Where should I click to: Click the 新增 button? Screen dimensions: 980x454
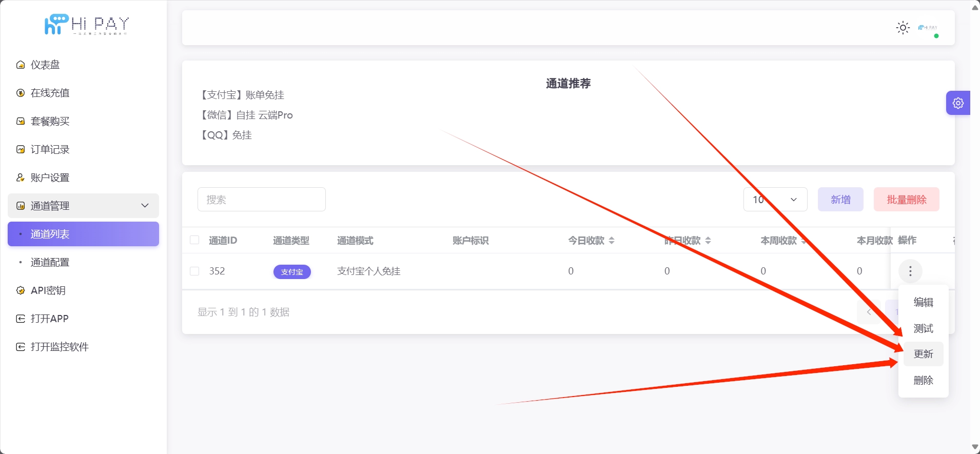(840, 199)
